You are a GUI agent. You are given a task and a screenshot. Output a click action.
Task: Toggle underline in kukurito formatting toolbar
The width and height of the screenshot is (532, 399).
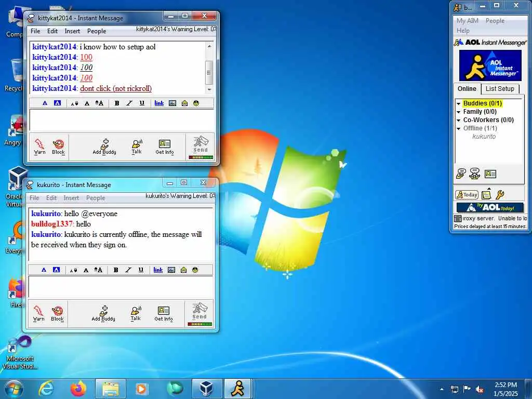pos(141,270)
